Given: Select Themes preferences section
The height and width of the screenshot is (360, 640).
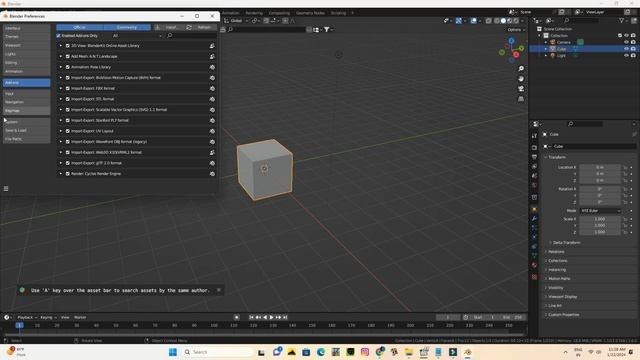Looking at the screenshot, I should [x=27, y=37].
